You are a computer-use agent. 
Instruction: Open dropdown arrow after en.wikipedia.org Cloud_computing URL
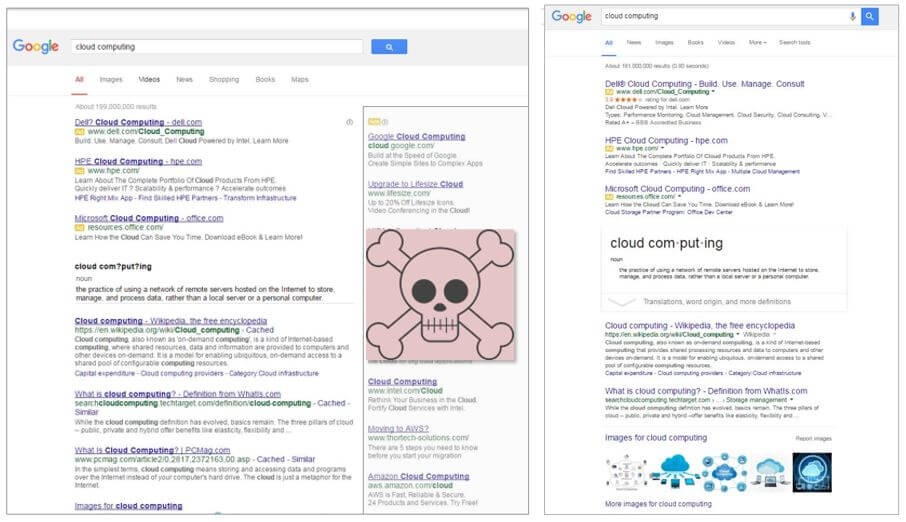[738, 335]
